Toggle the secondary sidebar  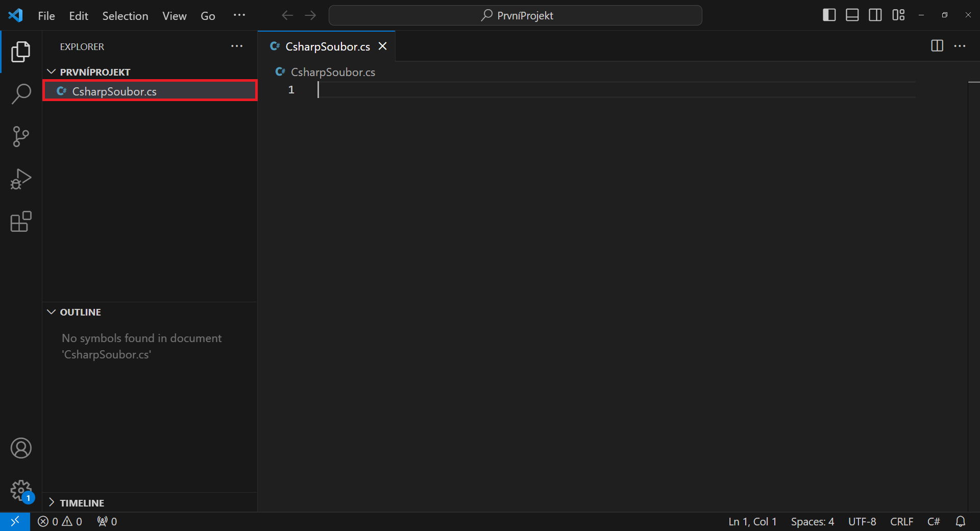pos(875,15)
